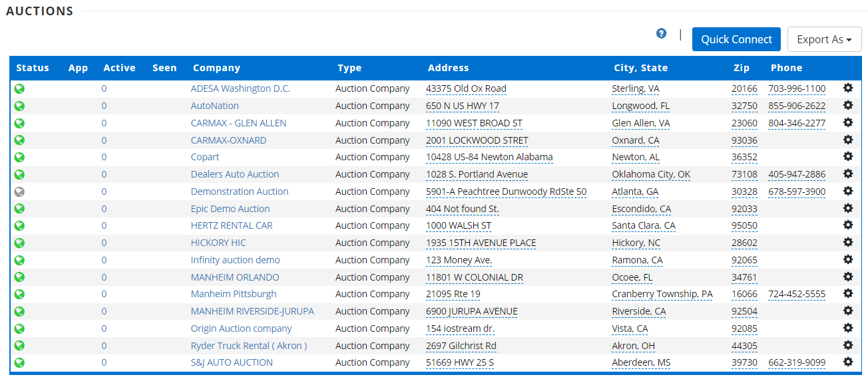
Task: Sort by the Seen column header
Action: [164, 68]
